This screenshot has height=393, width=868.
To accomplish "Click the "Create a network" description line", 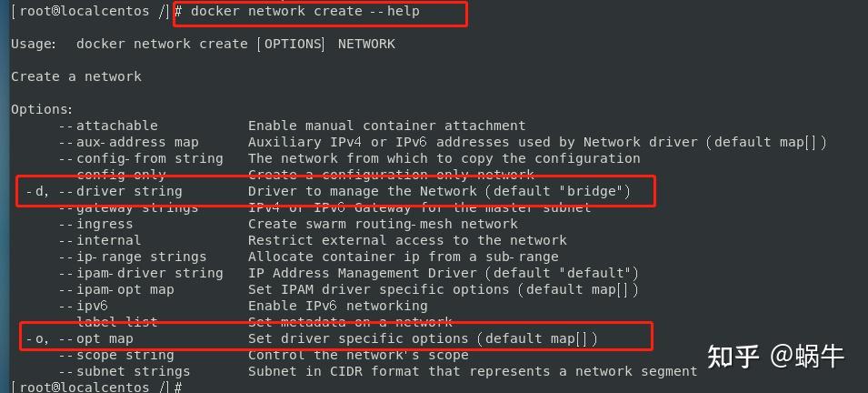I will (76, 76).
